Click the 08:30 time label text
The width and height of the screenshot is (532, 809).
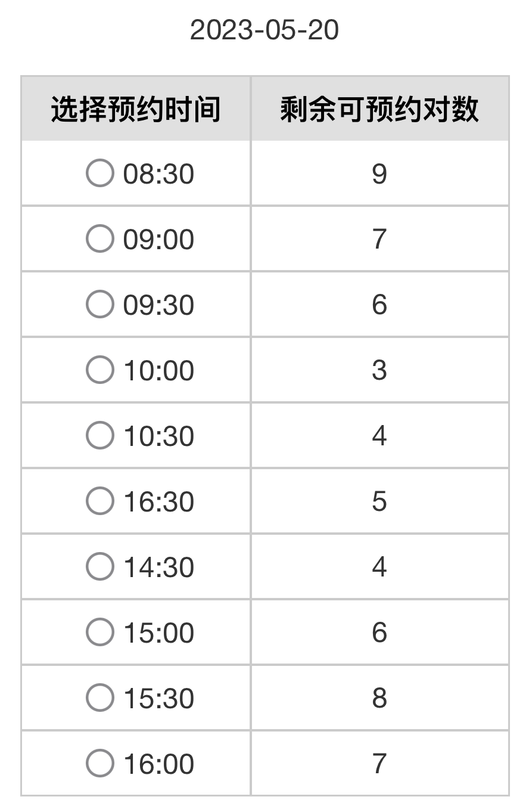coord(158,175)
